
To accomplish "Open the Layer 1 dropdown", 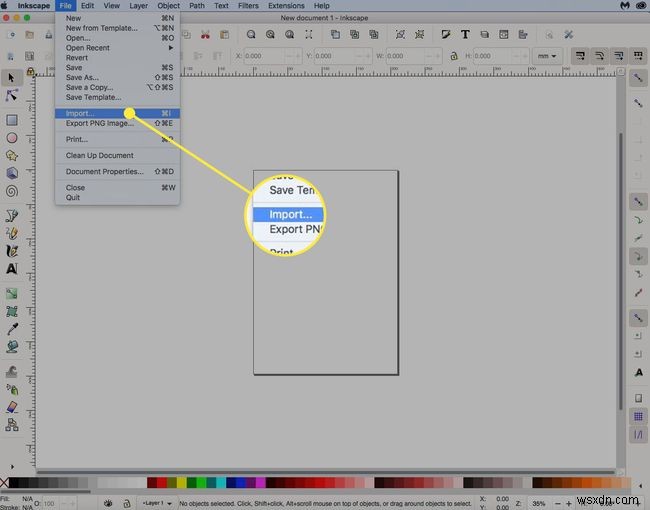I will pos(157,503).
